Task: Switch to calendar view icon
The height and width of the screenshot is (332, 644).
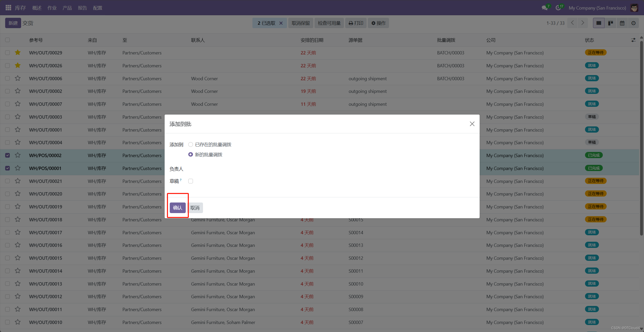Action: (622, 23)
